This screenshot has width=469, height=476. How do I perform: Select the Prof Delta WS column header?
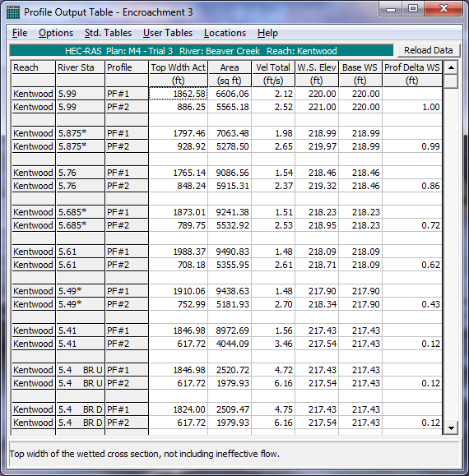point(412,67)
